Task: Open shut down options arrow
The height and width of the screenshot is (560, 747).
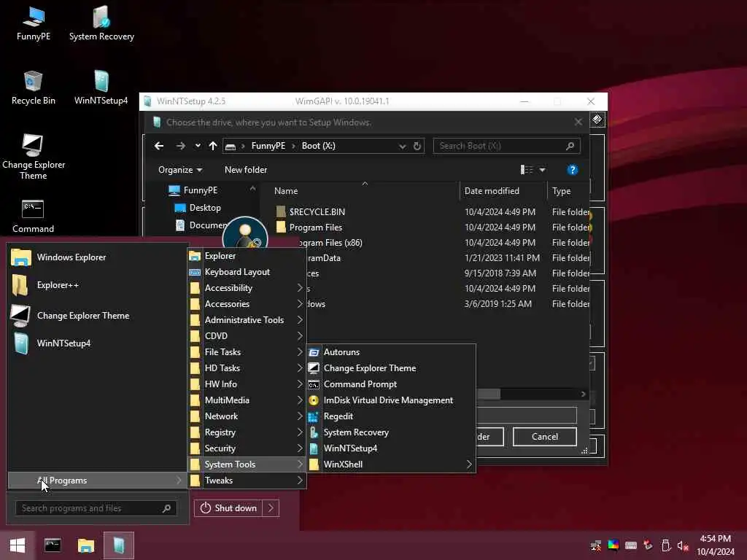Action: click(x=271, y=508)
